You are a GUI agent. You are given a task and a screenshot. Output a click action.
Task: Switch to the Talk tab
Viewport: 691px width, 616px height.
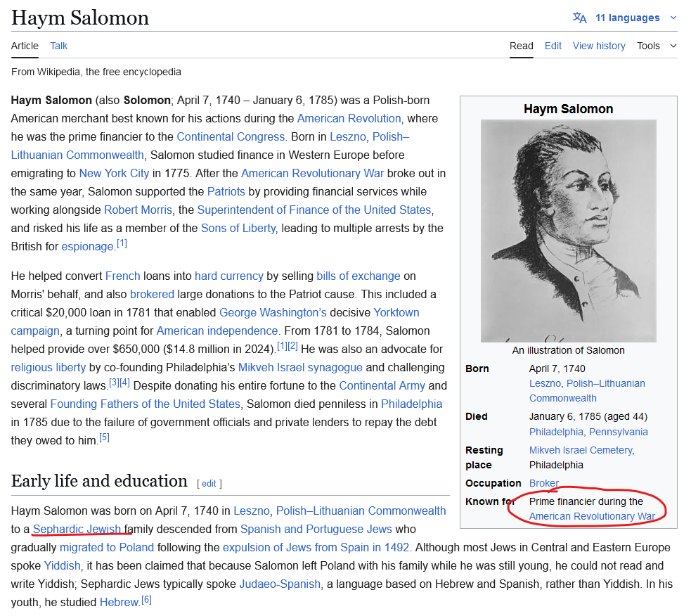pyautogui.click(x=58, y=46)
